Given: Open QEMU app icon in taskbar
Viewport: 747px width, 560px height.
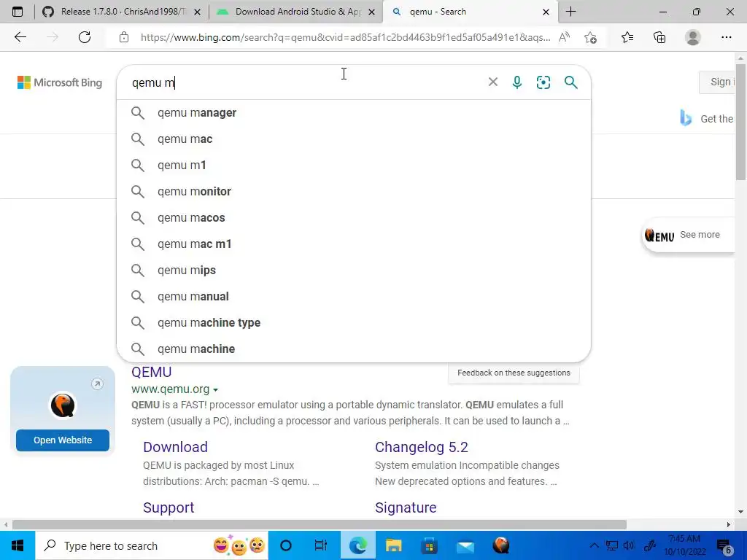Looking at the screenshot, I should coord(500,545).
